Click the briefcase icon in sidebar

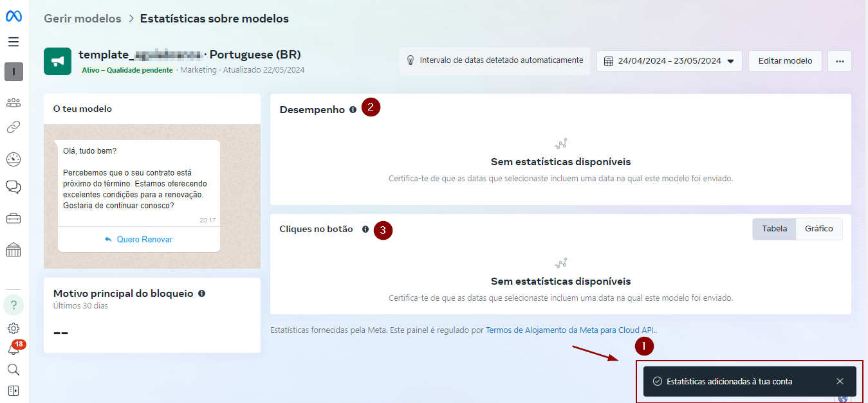(x=14, y=219)
